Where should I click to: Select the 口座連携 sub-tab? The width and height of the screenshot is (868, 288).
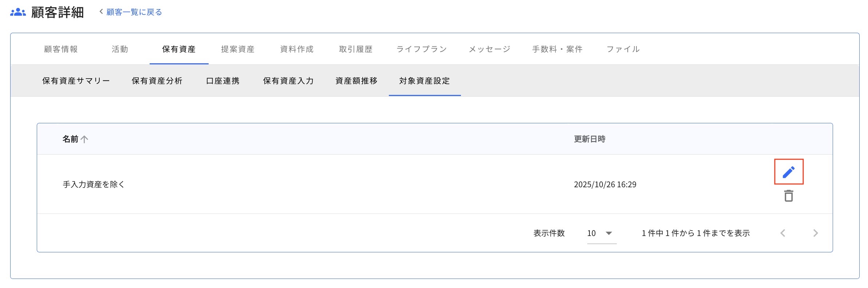(x=223, y=81)
